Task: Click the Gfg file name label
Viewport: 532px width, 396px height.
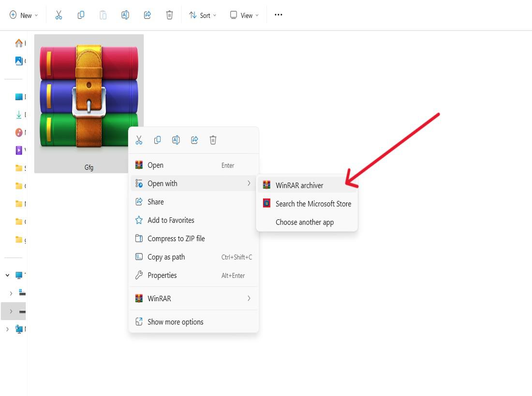Action: (89, 168)
